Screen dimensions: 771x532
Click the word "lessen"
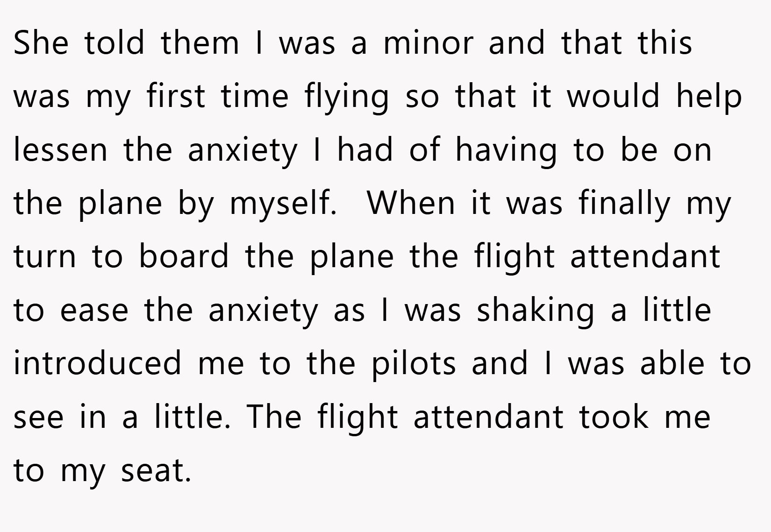tap(61, 149)
